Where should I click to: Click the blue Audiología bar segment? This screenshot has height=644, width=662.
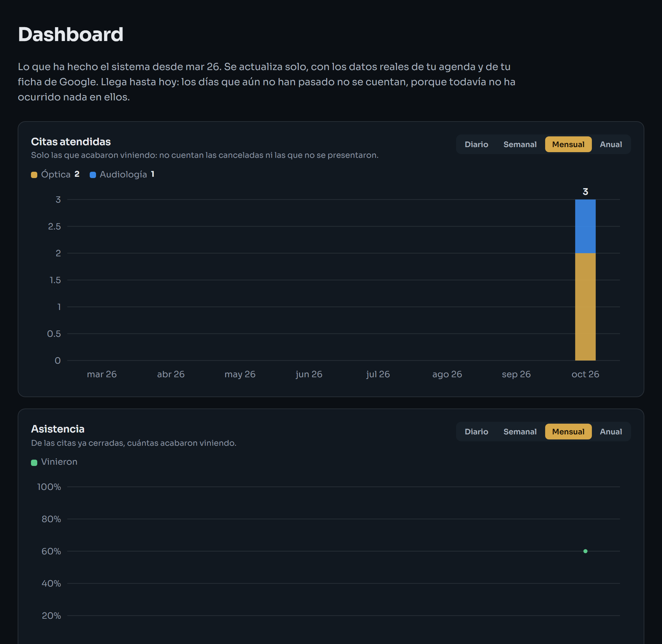pyautogui.click(x=585, y=226)
